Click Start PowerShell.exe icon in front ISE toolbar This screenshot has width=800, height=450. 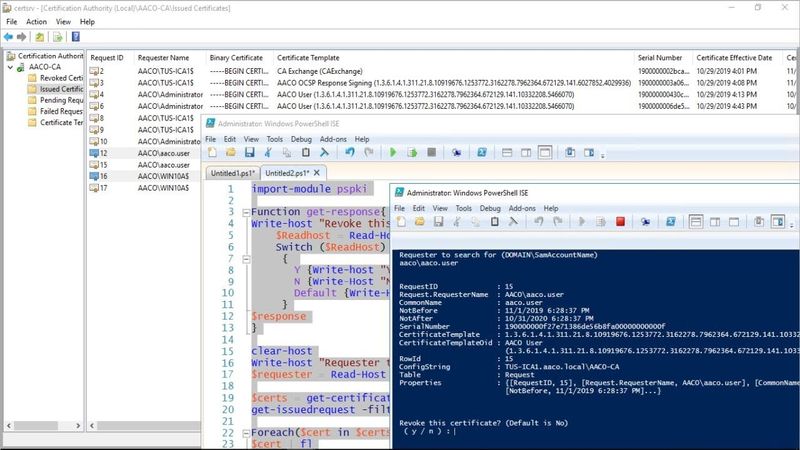click(x=670, y=221)
